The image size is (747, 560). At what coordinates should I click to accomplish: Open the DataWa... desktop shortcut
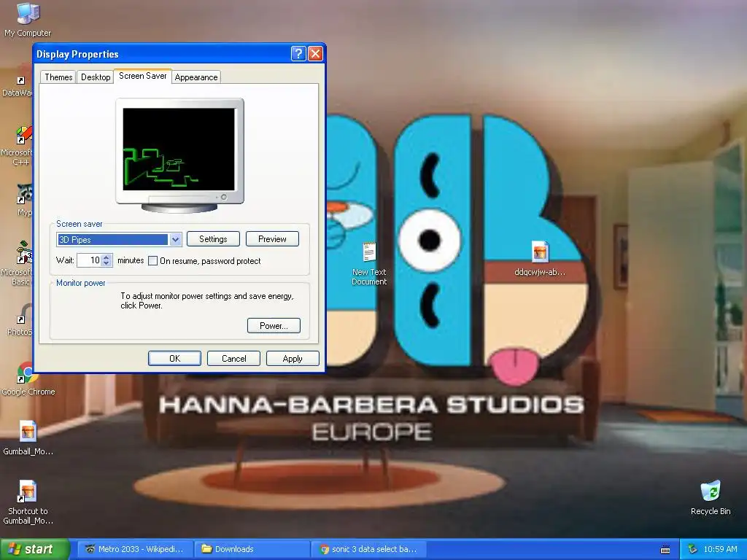point(16,82)
